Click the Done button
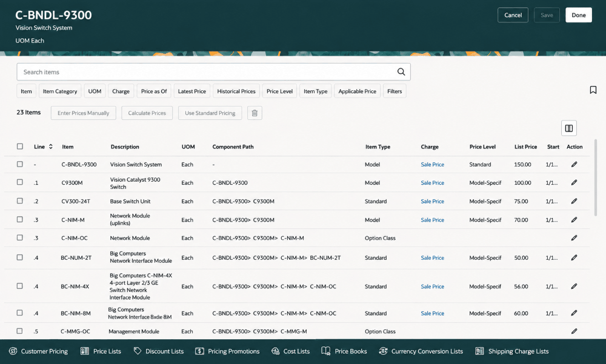The width and height of the screenshot is (606, 364). (x=579, y=15)
